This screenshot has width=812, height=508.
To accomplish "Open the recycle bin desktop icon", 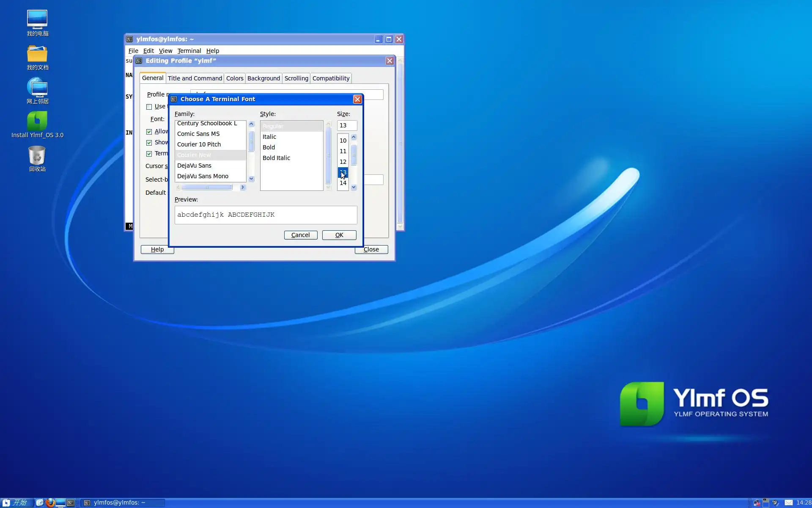I will tap(37, 156).
